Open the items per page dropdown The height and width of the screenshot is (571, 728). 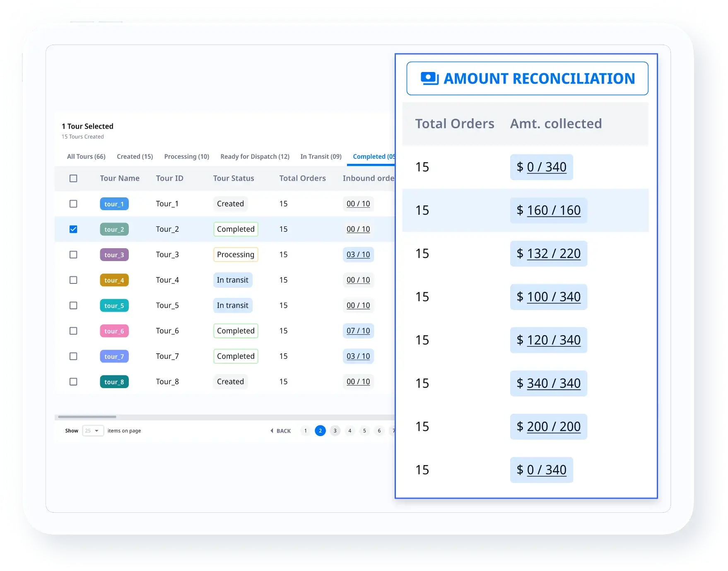click(93, 431)
